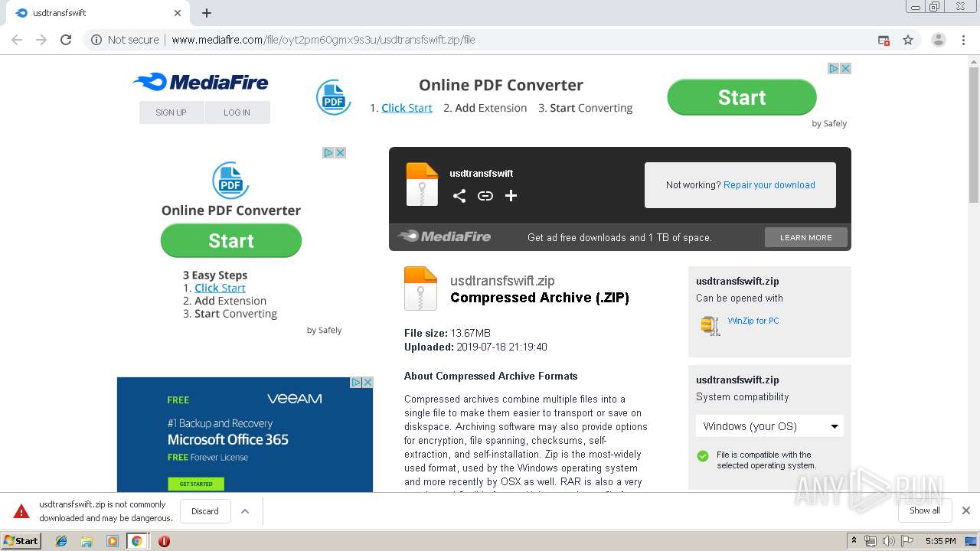Image resolution: width=980 pixels, height=551 pixels.
Task: Open the WinZip for PC link
Action: point(753,321)
